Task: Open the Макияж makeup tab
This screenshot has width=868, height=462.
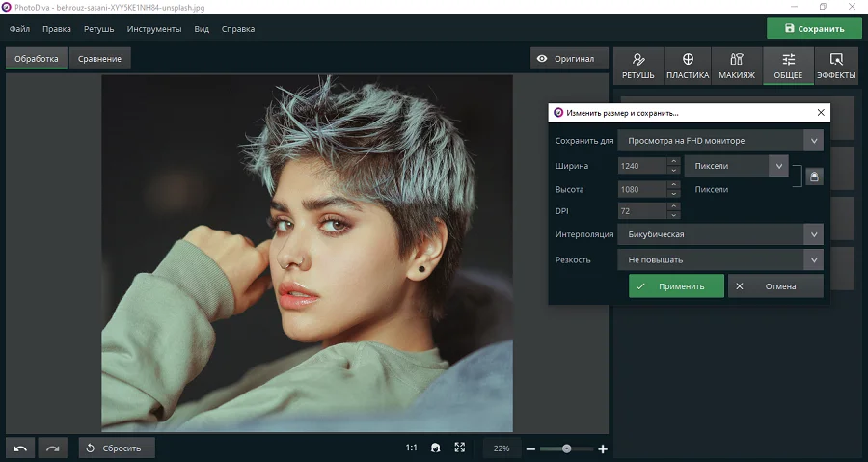Action: click(737, 66)
